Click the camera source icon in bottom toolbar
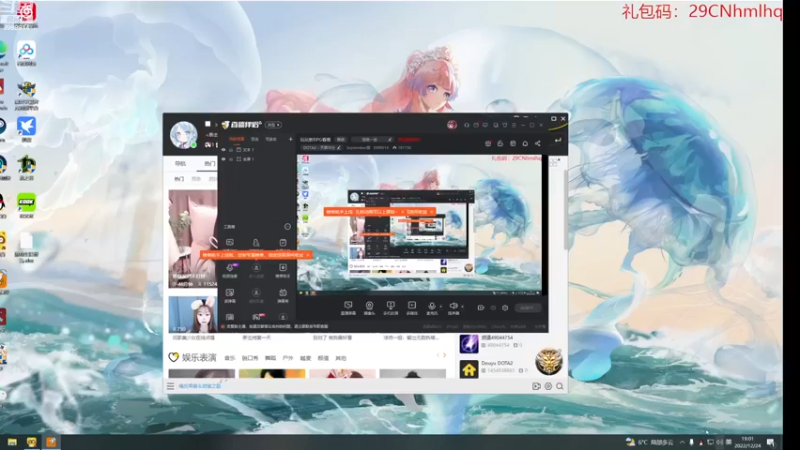Viewport: 800px width, 450px height. (x=369, y=306)
